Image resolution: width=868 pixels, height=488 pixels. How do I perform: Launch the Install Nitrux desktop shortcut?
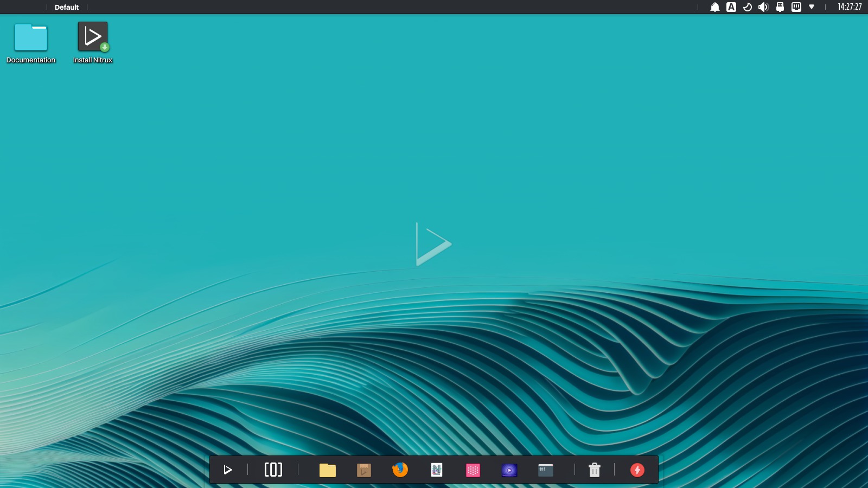93,38
